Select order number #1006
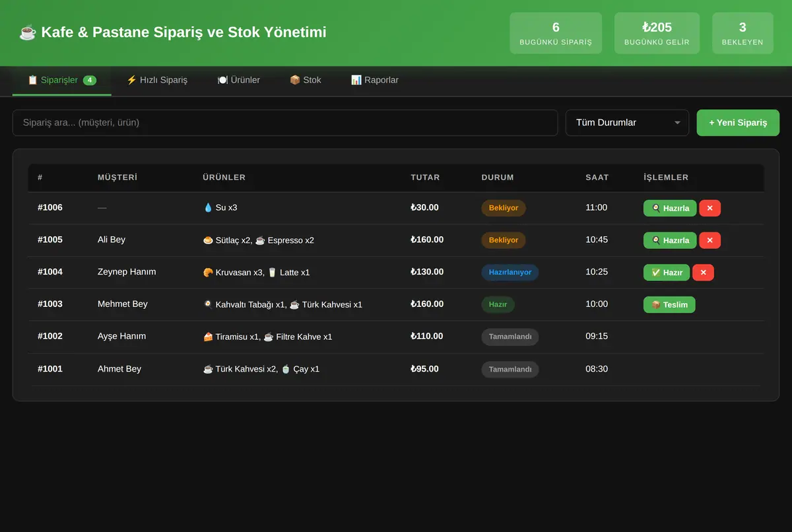Screen dimensions: 792x532 50,208
